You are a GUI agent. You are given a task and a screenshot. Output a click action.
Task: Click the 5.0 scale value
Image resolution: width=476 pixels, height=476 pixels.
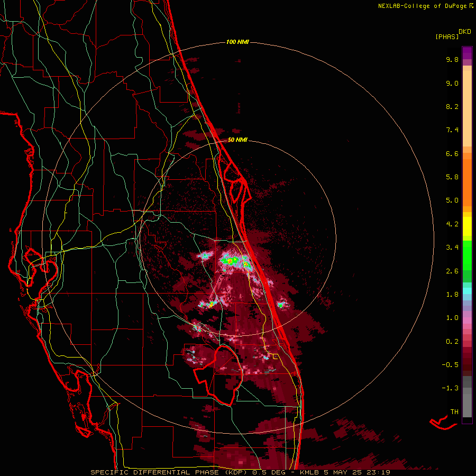tap(452, 200)
